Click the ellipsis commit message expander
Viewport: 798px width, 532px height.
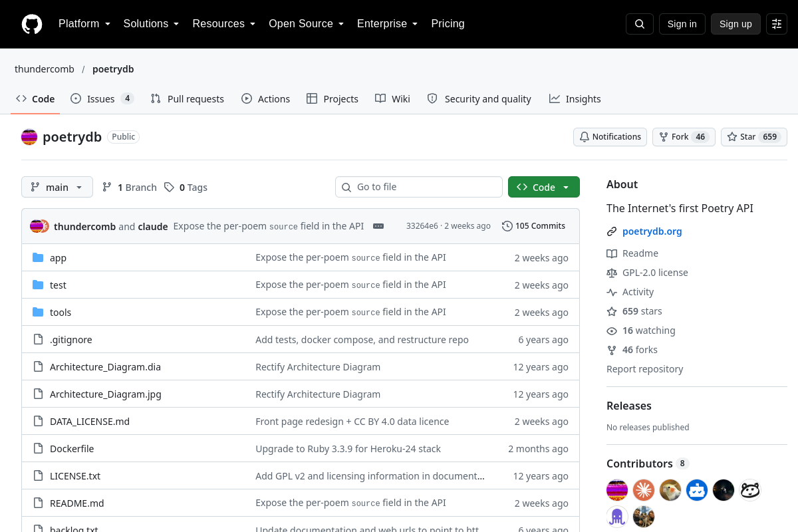coord(378,226)
